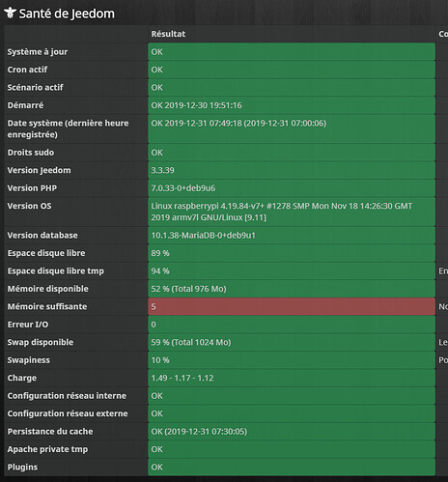448x482 pixels.
Task: Select the Espace disque libre 89 % cell
Action: (292, 253)
